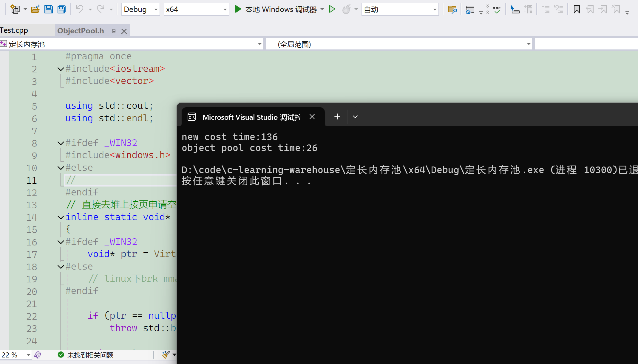Collapse the inline static void function at line 14
This screenshot has width=638, height=364.
(x=61, y=217)
